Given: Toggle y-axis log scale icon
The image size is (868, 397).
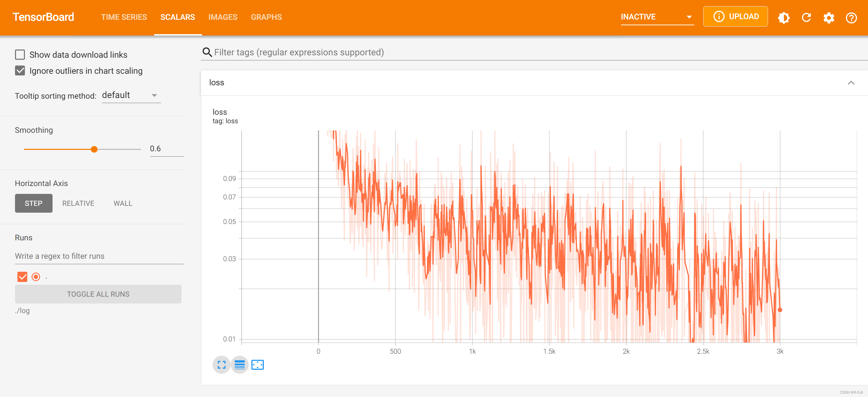Looking at the screenshot, I should [x=240, y=365].
